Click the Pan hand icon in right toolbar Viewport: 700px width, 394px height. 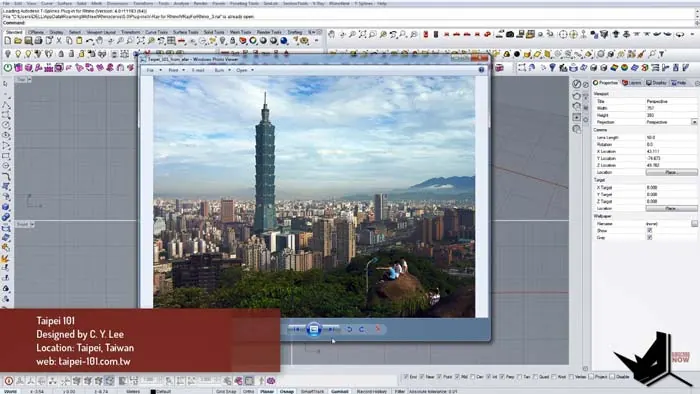[331, 34]
